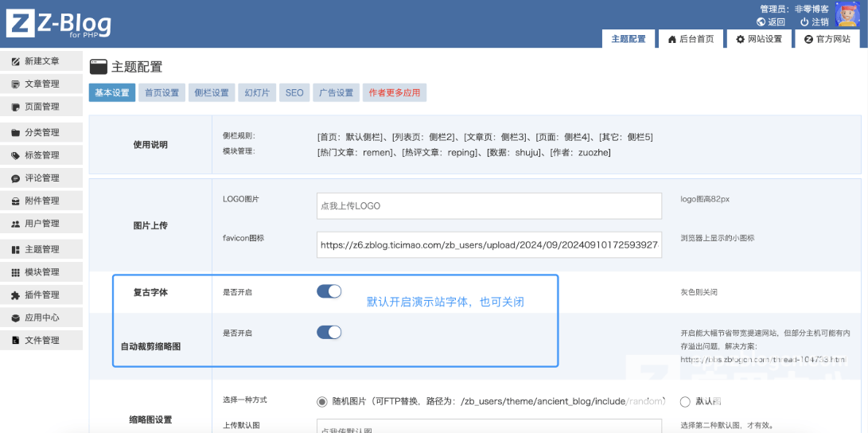Select the 默认图 radio option
868x433 pixels.
[x=685, y=402]
